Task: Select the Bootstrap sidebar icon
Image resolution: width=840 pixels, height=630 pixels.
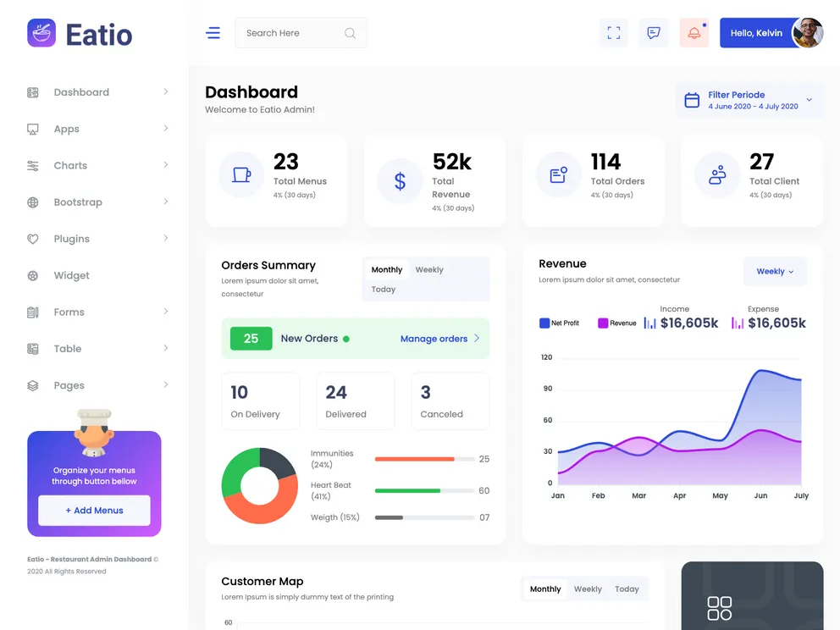Action: pyautogui.click(x=31, y=202)
